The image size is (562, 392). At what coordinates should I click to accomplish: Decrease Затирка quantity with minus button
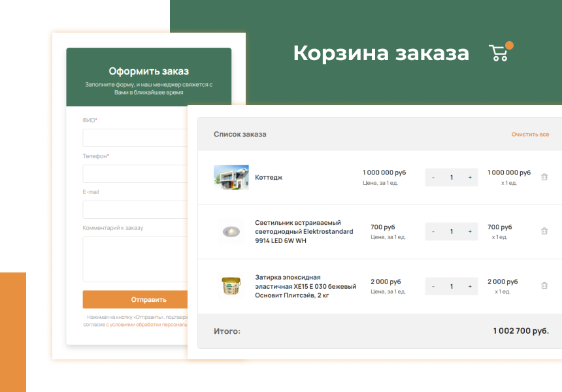click(433, 287)
